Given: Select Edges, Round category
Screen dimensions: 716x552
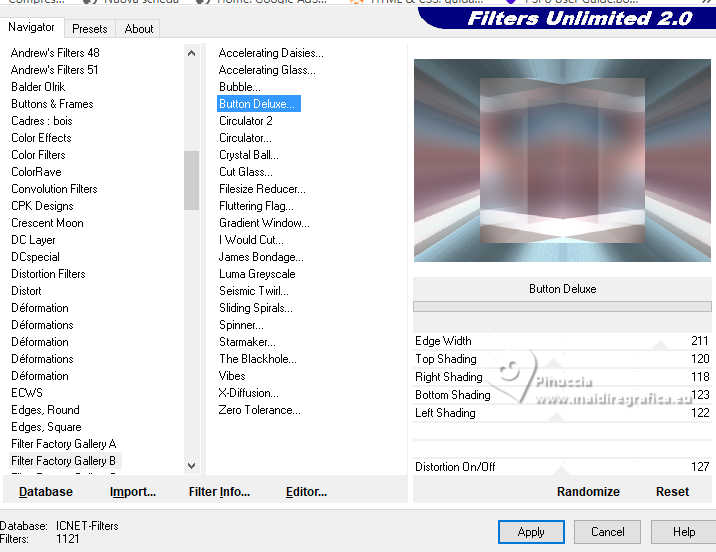Looking at the screenshot, I should tap(45, 410).
